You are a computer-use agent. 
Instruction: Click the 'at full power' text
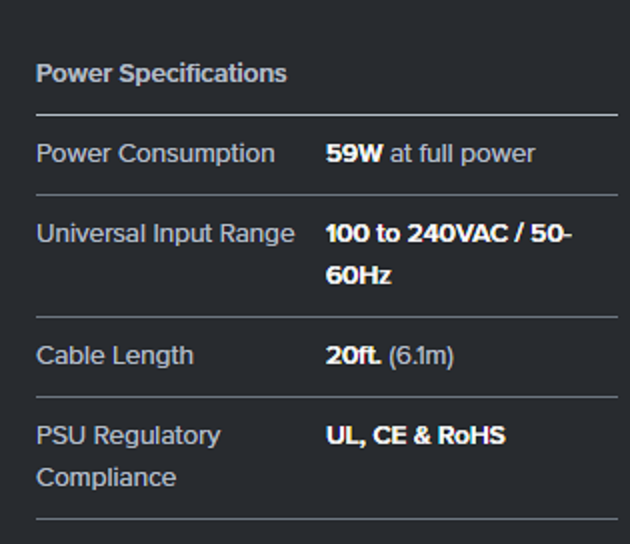(463, 153)
